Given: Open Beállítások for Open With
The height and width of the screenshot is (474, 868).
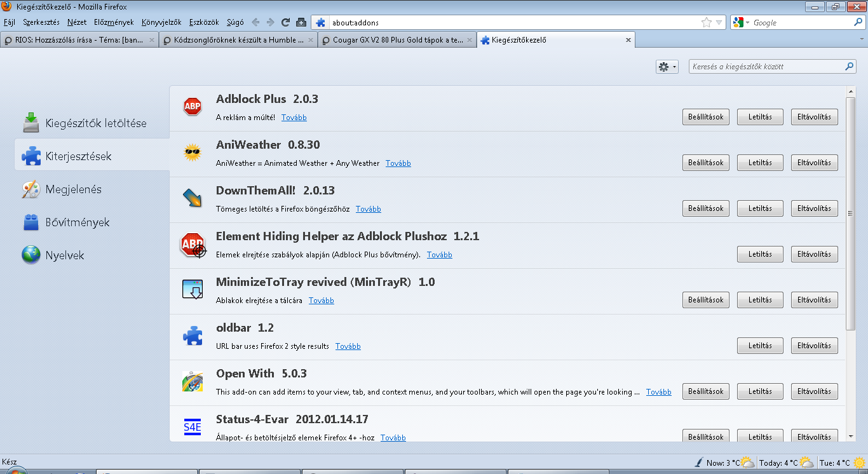Looking at the screenshot, I should click(x=705, y=391).
